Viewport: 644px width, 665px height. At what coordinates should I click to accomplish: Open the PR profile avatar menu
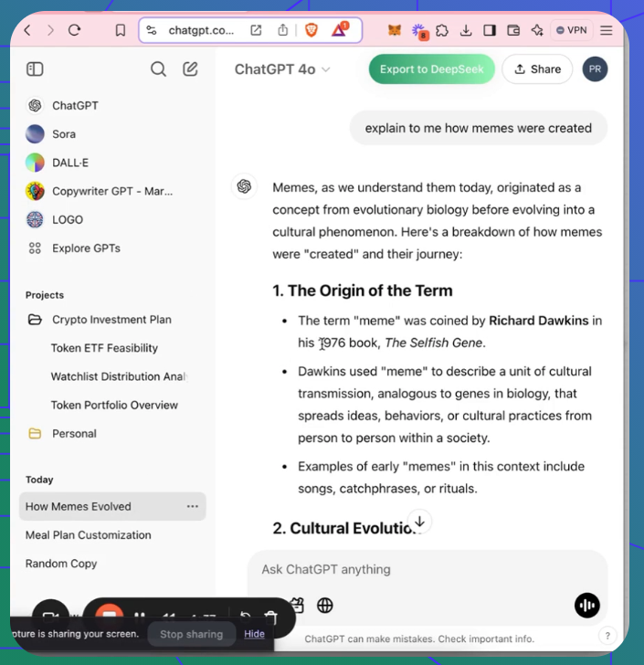tap(595, 69)
